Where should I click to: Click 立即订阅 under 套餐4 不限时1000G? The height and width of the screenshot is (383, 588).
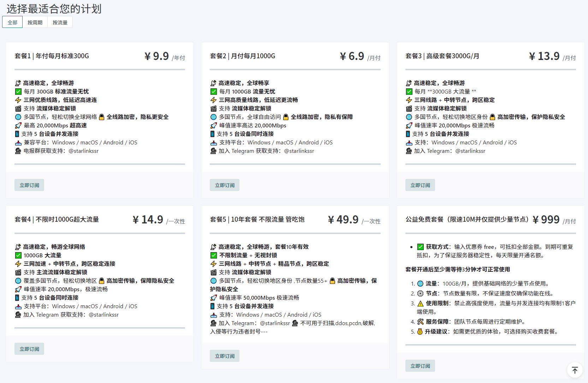(x=29, y=349)
